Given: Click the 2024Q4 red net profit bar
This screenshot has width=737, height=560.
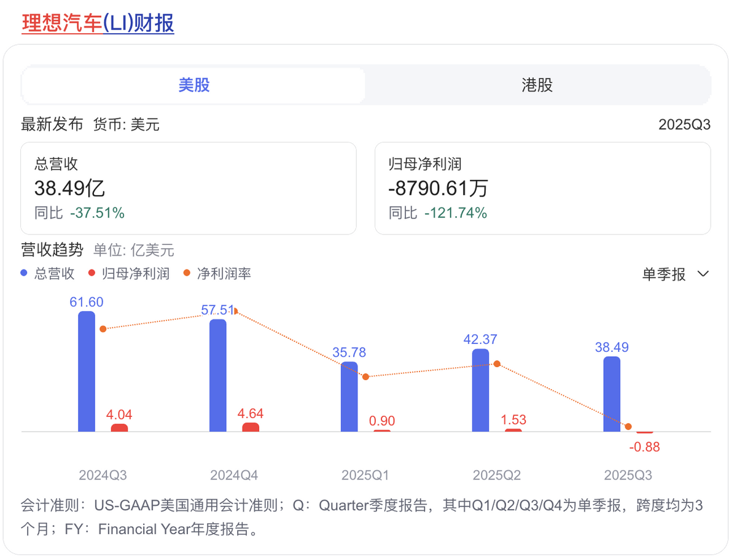Looking at the screenshot, I should [251, 427].
